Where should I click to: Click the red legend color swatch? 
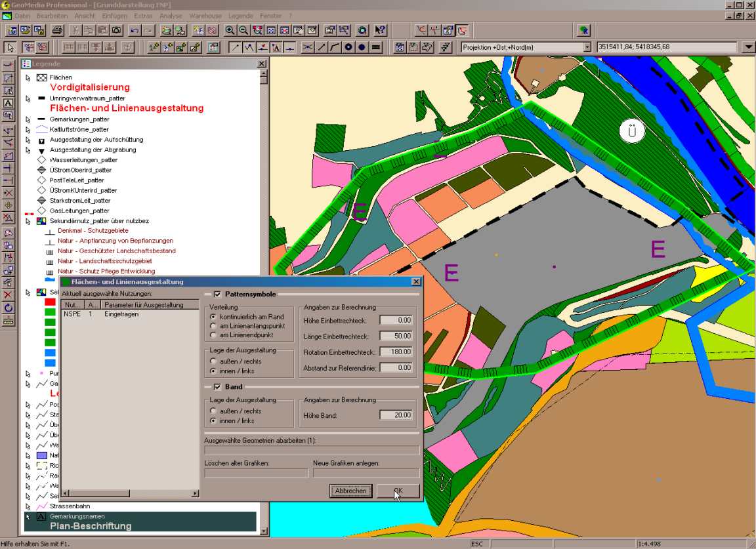[50, 302]
